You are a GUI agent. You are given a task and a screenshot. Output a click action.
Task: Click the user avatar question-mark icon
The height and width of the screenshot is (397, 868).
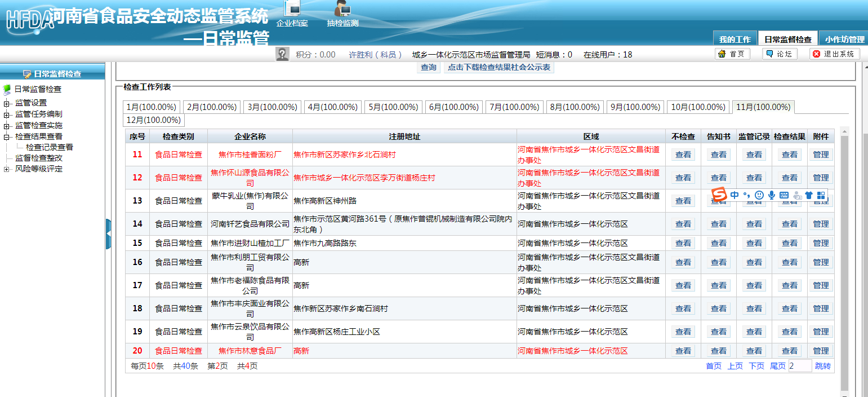click(x=282, y=54)
